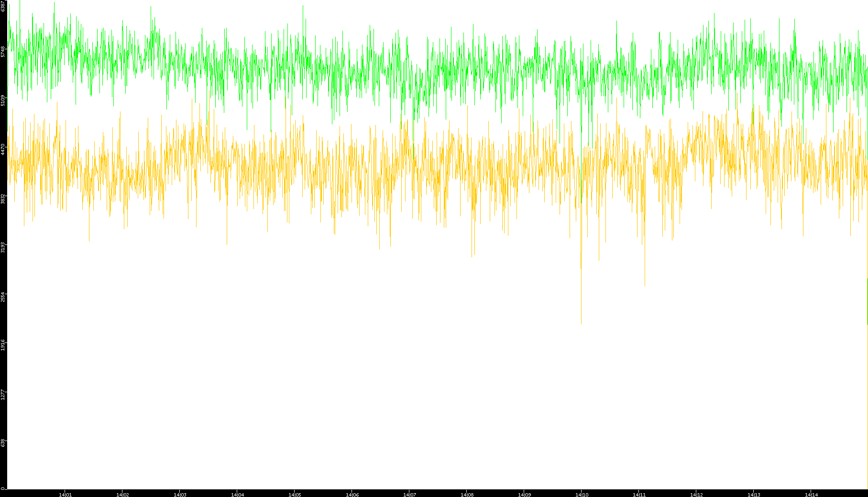Viewport: 868px width, 497px height.
Task: Click the 1277 y-axis label
Action: click(3, 394)
